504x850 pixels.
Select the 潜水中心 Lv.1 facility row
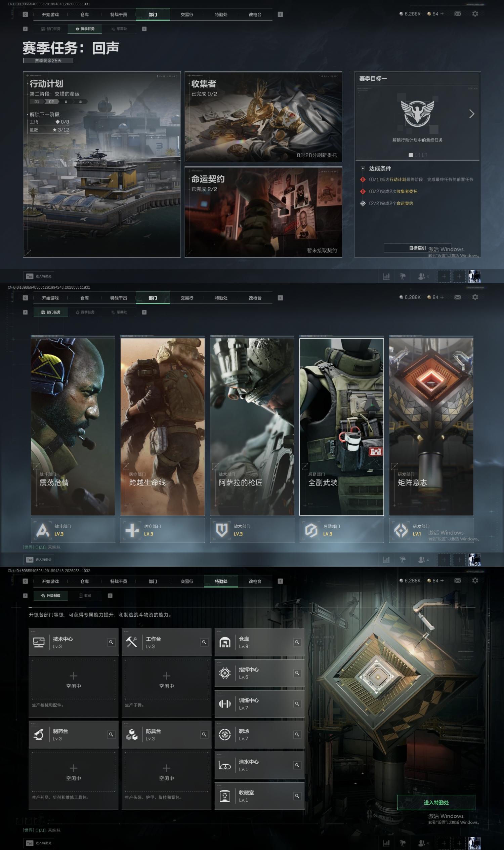coord(259,765)
